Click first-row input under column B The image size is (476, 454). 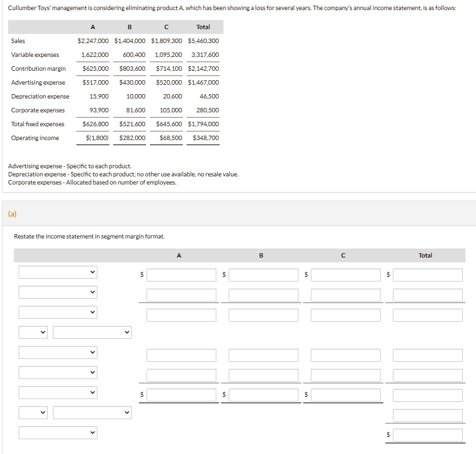coord(264,275)
